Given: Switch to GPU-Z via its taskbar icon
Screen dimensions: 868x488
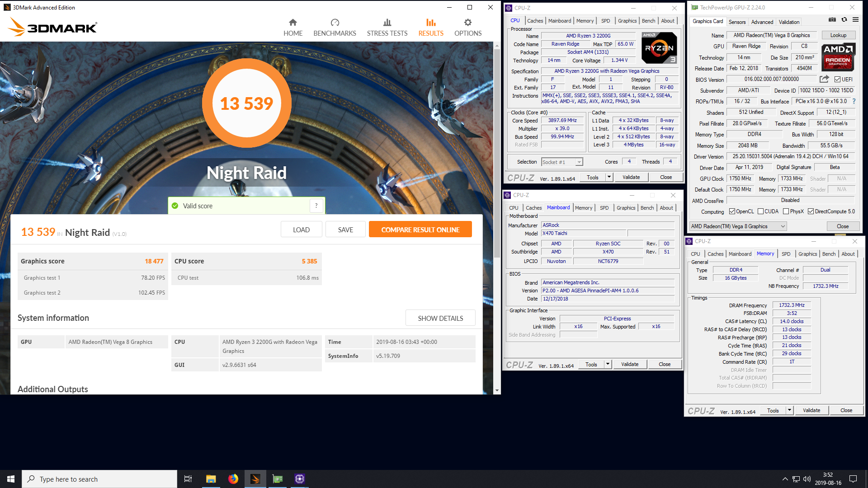Looking at the screenshot, I should click(x=278, y=479).
